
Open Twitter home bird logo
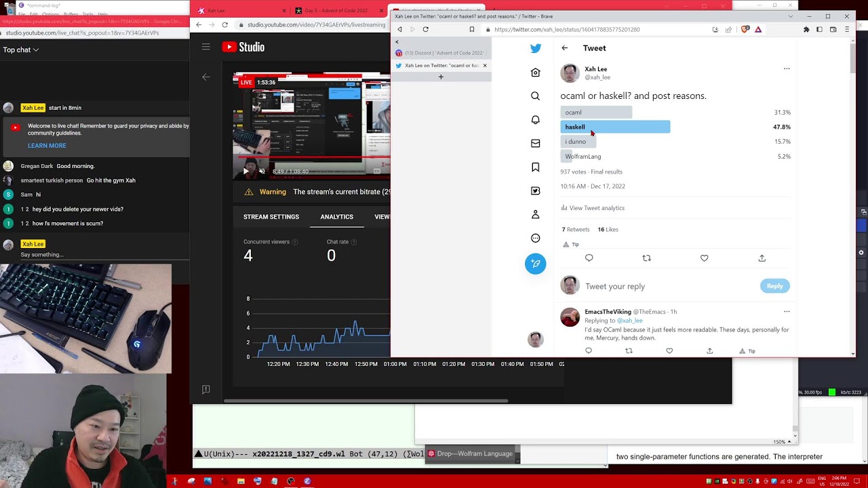tap(536, 48)
